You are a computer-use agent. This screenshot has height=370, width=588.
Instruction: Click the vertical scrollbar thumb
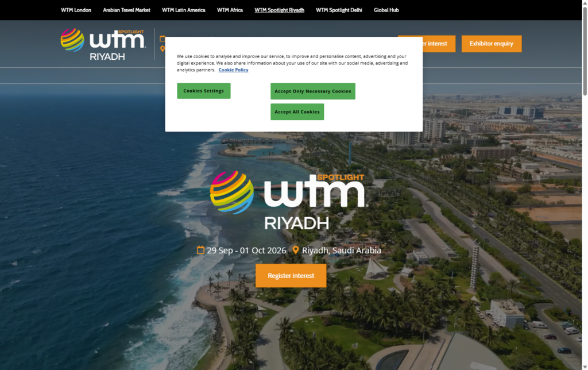click(585, 52)
